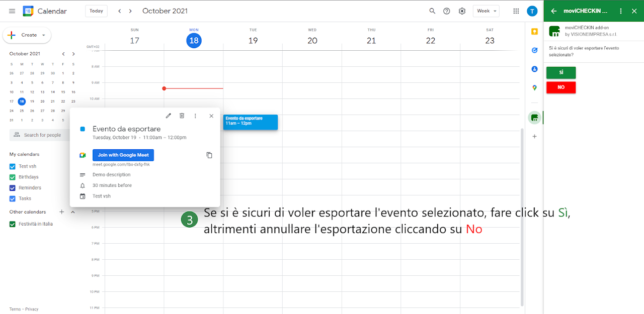Previous month arrow in mini calendar
This screenshot has width=644, height=314.
(63, 54)
